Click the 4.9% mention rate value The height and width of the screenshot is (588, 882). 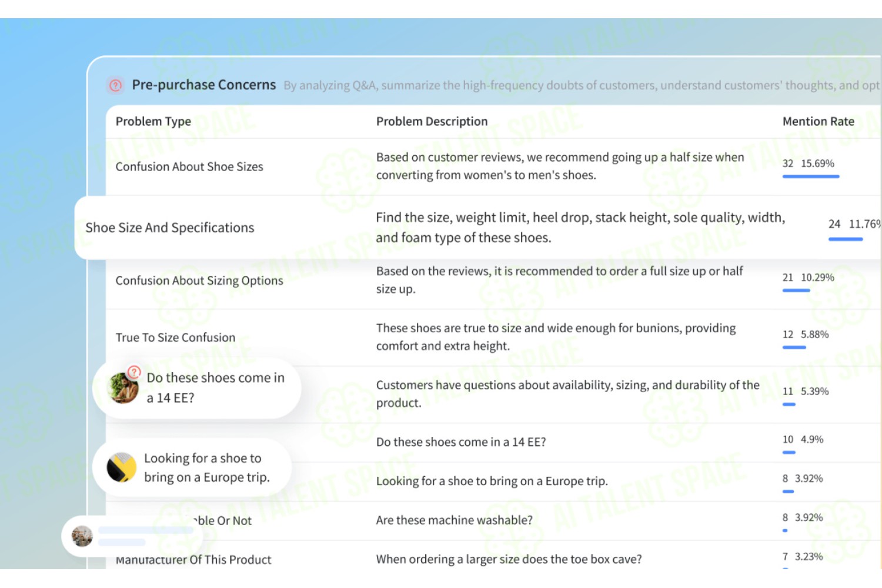pos(812,440)
